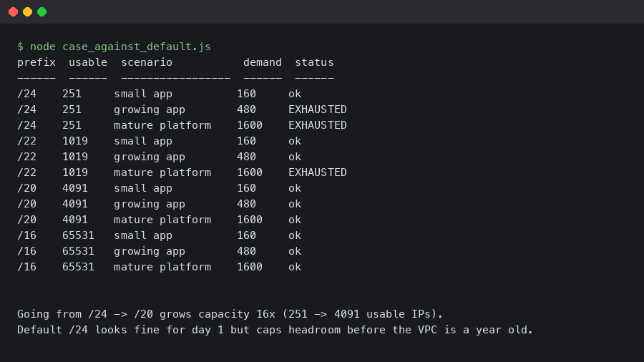Click prefix /16 in the mature platform row
This screenshot has height=362, width=644.
tap(26, 267)
